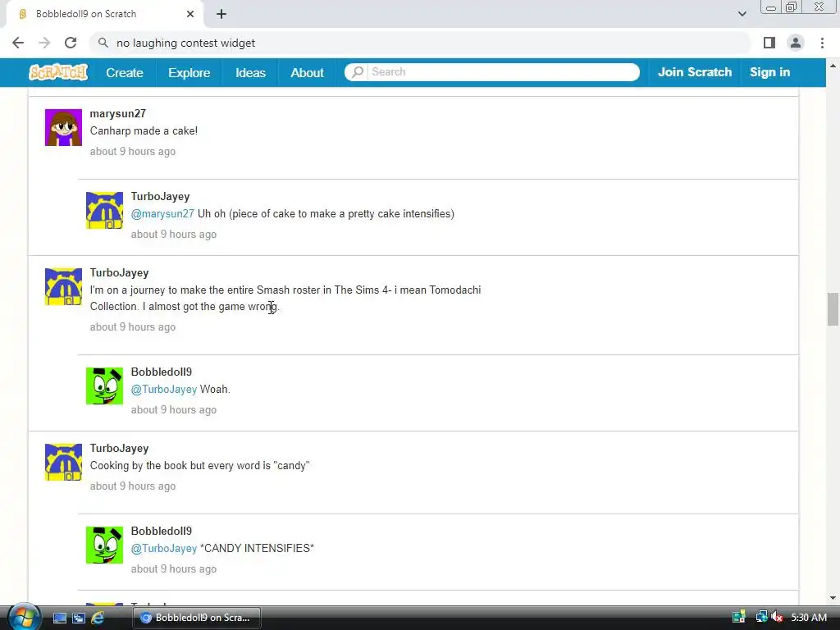Image resolution: width=840 pixels, height=630 pixels.
Task: Open the Chrome three-dot menu
Action: point(822,43)
